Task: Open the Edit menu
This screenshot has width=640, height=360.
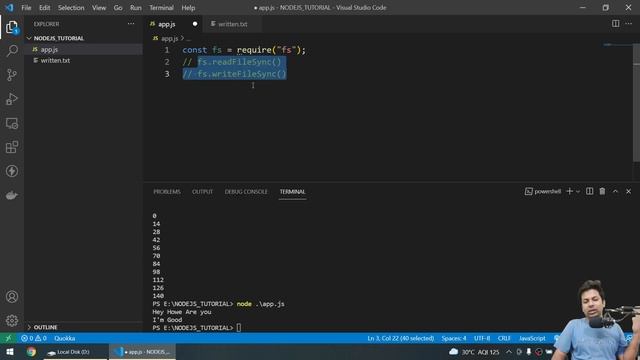Action: [44, 8]
